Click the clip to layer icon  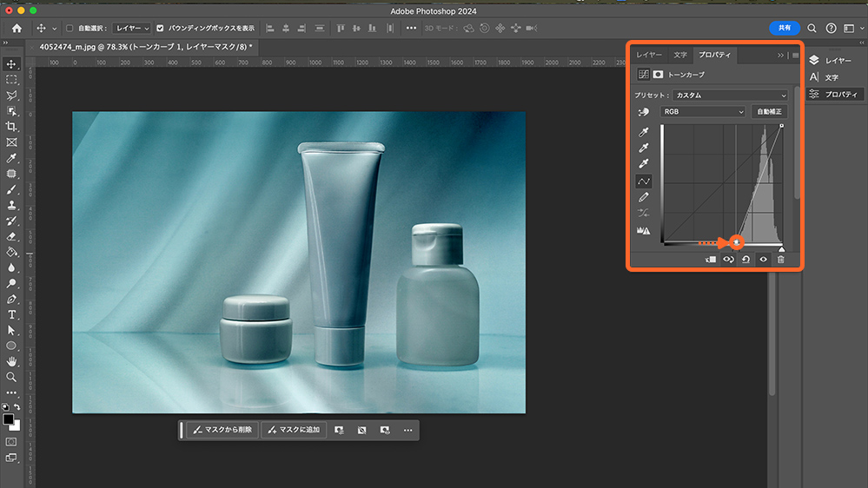point(711,259)
